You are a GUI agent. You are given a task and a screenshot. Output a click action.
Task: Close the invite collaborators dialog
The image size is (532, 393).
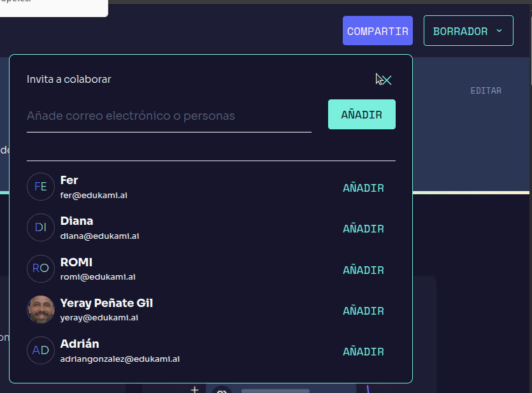tap(386, 80)
